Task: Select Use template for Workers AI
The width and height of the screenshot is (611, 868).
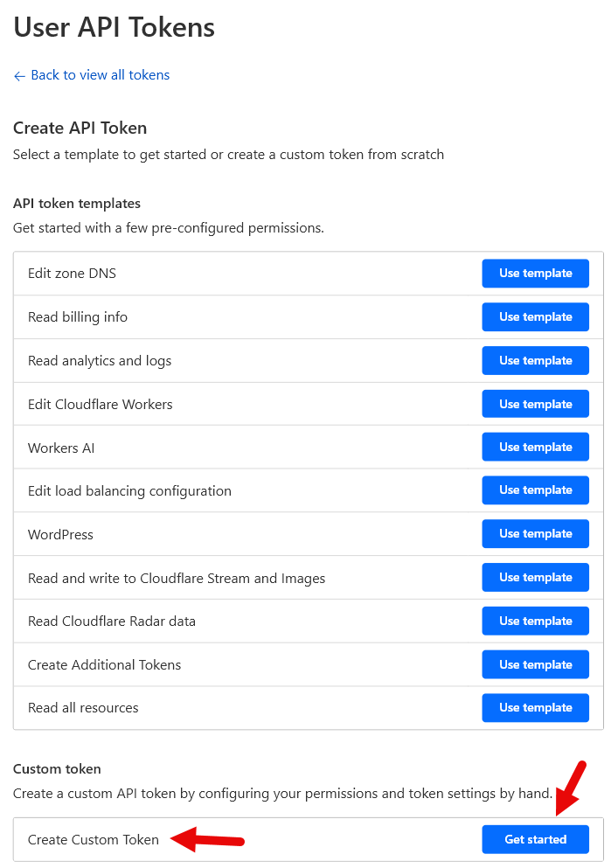Action: click(535, 448)
